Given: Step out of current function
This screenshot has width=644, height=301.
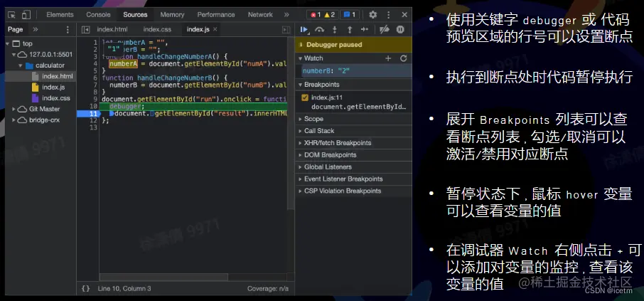Looking at the screenshot, I should click(350, 30).
